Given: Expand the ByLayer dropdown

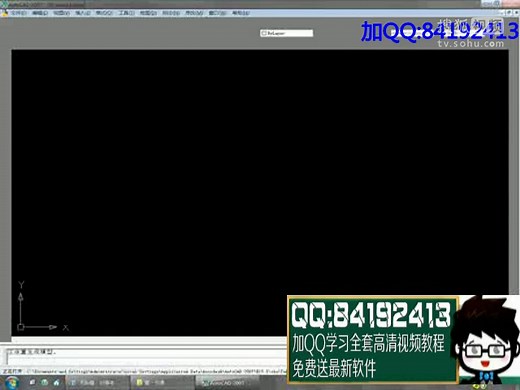Looking at the screenshot, I should pyautogui.click(x=287, y=33).
